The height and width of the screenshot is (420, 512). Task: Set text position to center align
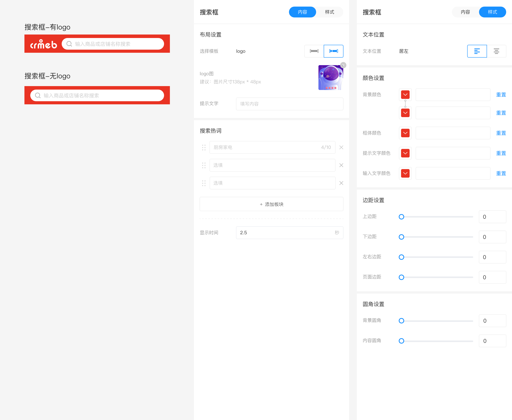[497, 51]
